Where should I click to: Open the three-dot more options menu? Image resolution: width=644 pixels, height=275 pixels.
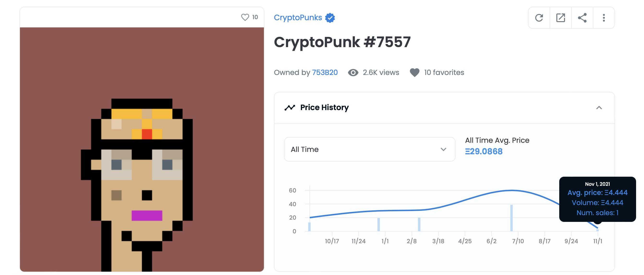click(604, 18)
